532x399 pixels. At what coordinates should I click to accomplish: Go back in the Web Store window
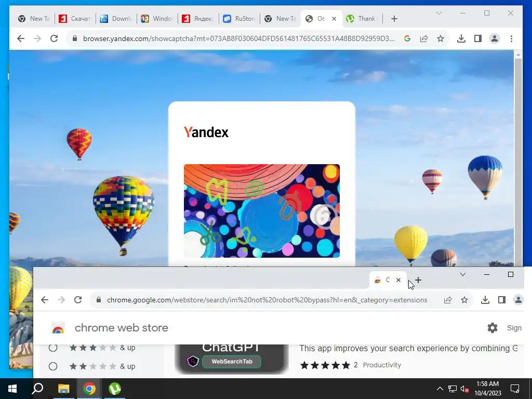coord(45,300)
